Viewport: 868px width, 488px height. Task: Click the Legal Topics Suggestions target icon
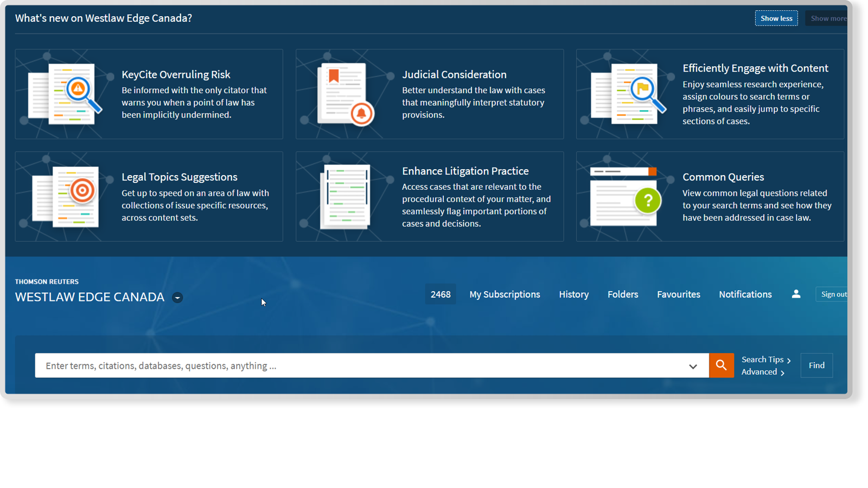[66, 196]
